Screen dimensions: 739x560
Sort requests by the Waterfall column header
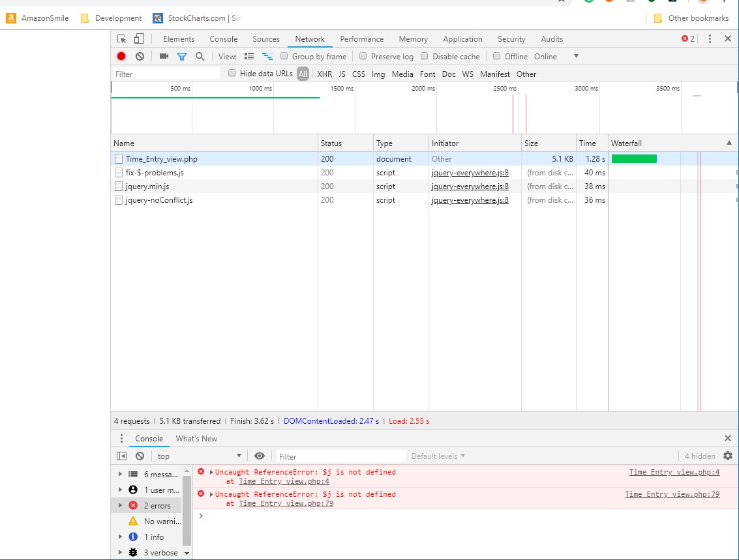click(x=672, y=143)
